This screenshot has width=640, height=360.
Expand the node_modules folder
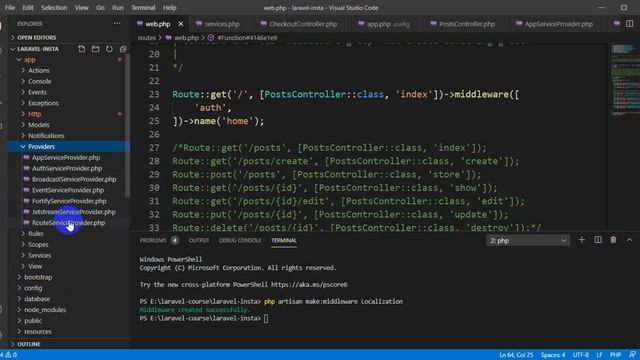44,310
